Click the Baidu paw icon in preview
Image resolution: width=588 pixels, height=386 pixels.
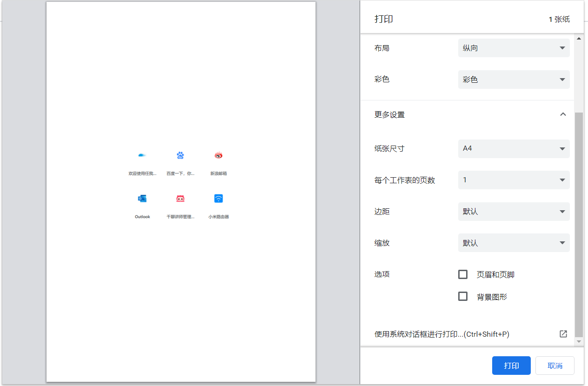pos(180,155)
